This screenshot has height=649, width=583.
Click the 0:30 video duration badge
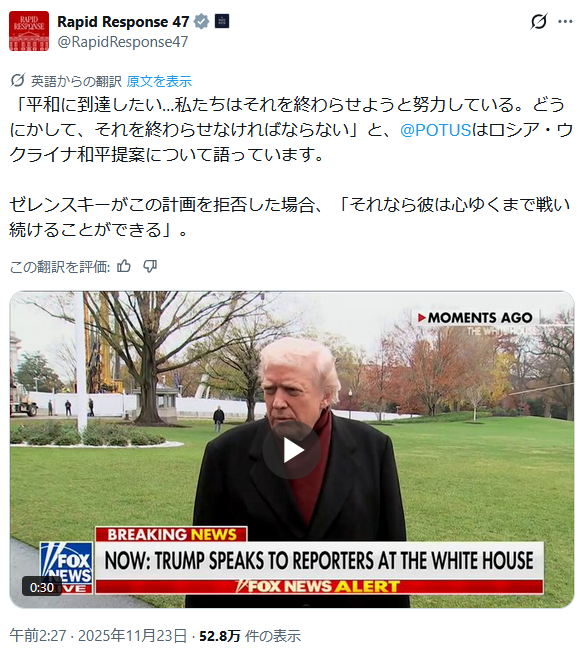coord(42,587)
